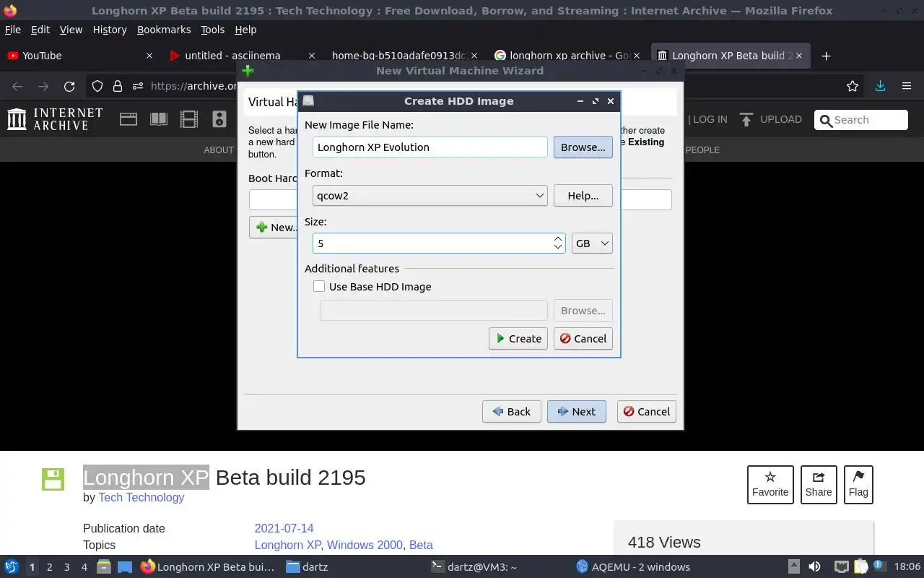The image size is (924, 578).
Task: Open the network icon in system tray
Action: (841, 567)
